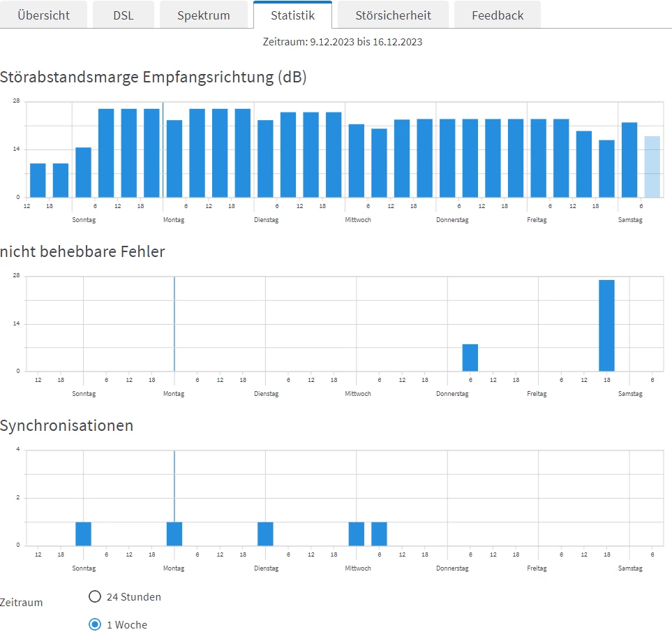
Task: Open the Feedback tab
Action: [x=498, y=15]
